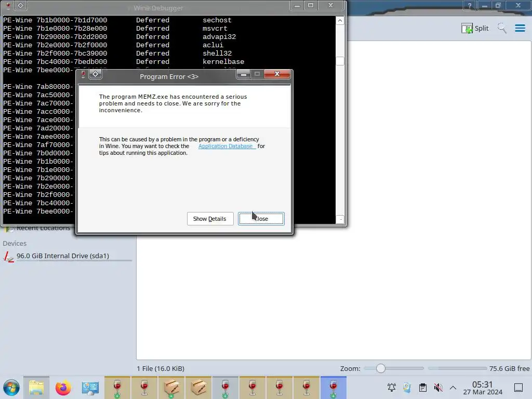Expand hidden system tray icons

[x=453, y=388]
